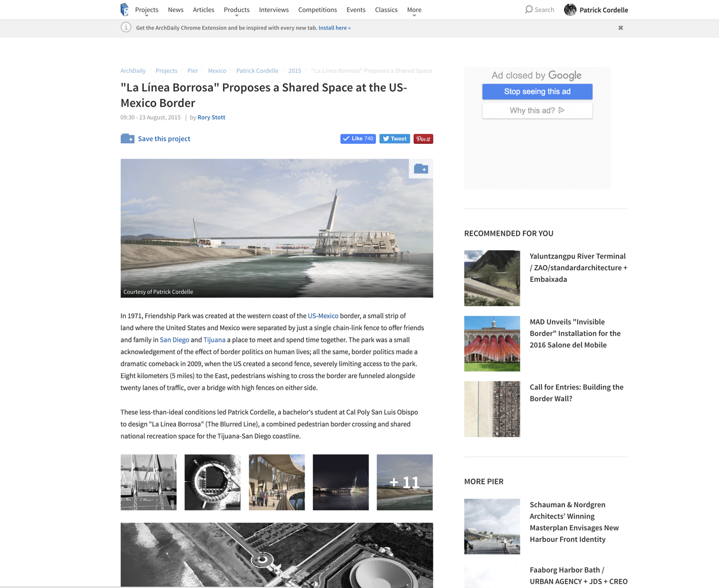
Task: Open author Rory Stott link
Action: (x=211, y=117)
